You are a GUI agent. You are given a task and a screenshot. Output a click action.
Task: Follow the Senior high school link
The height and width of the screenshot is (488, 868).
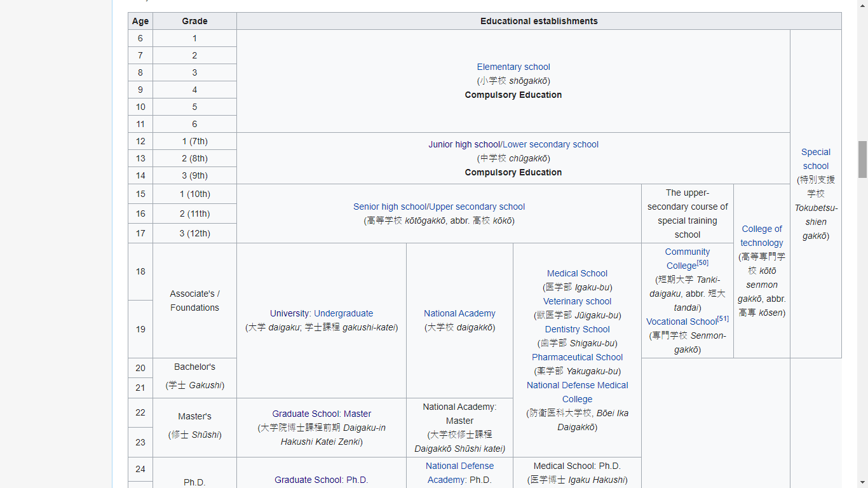click(390, 207)
